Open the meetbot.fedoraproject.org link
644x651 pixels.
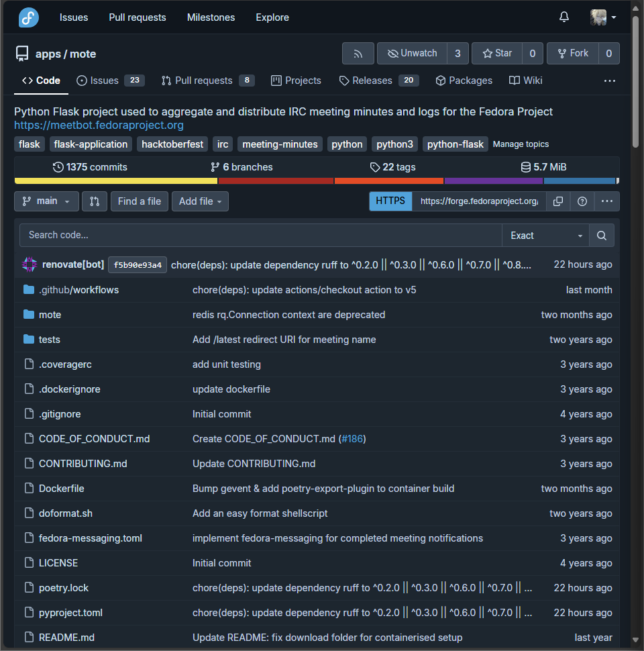point(99,124)
